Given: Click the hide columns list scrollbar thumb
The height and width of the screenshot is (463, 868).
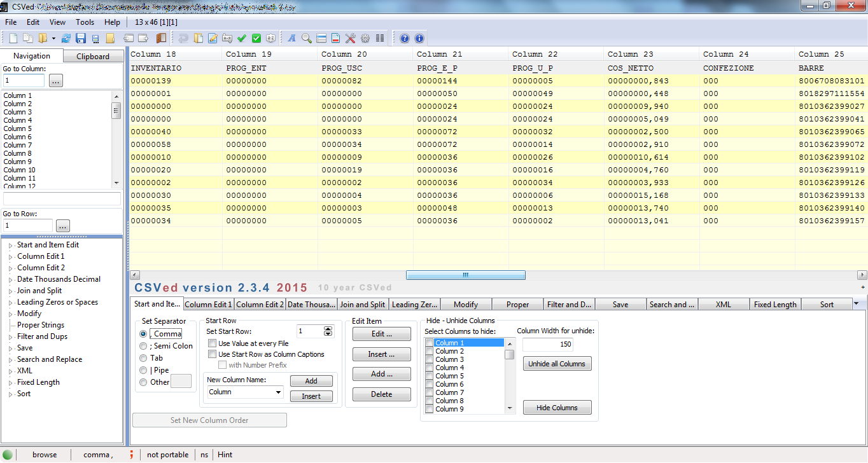Looking at the screenshot, I should (510, 354).
